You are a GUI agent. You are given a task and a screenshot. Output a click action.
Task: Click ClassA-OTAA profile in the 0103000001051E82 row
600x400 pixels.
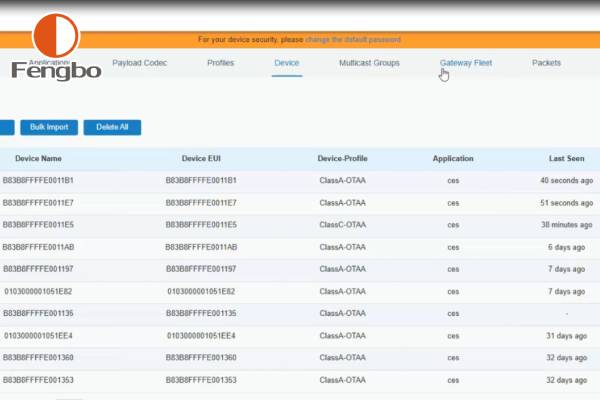tap(342, 292)
